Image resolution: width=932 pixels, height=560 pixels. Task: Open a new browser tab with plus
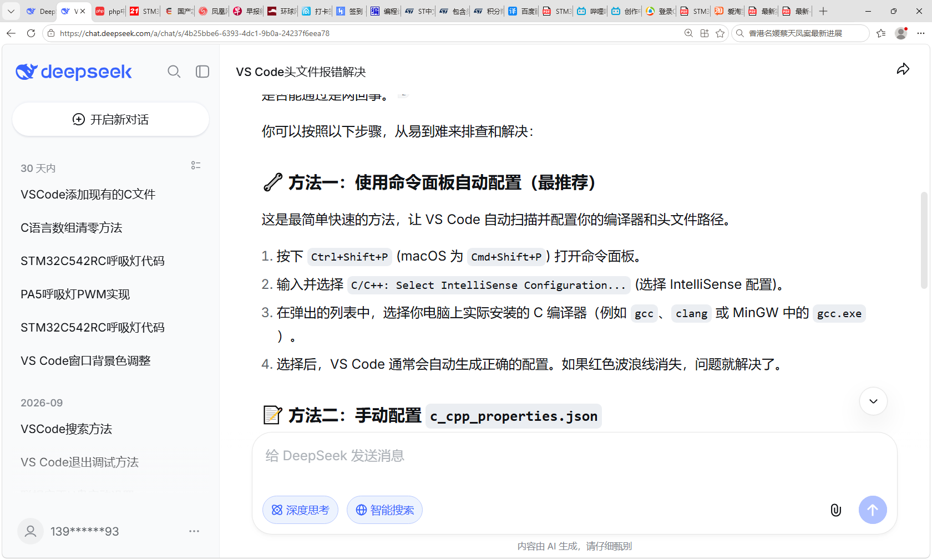[x=823, y=11]
